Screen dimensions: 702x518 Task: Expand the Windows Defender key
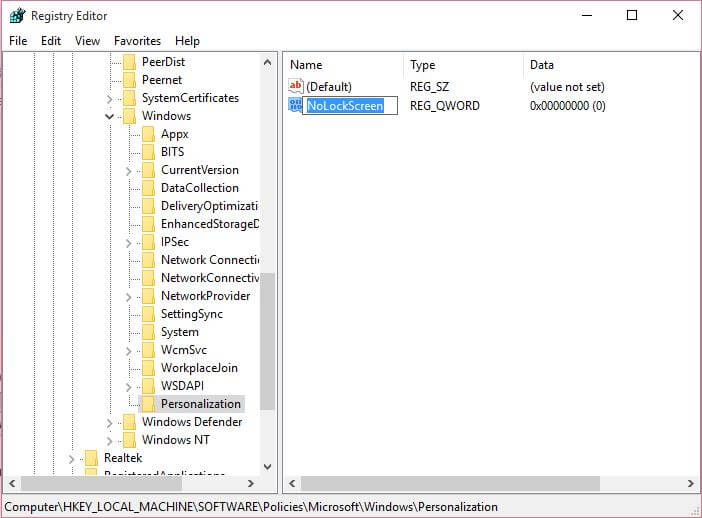(110, 423)
